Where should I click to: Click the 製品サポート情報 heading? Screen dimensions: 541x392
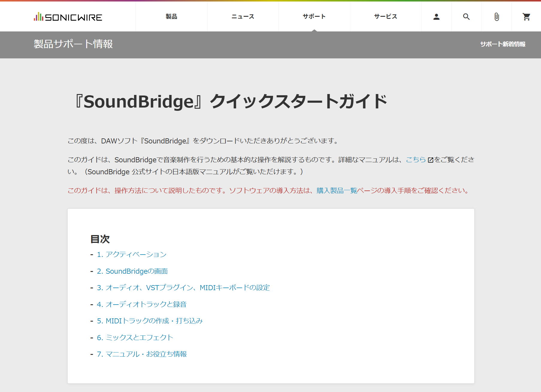pos(73,44)
